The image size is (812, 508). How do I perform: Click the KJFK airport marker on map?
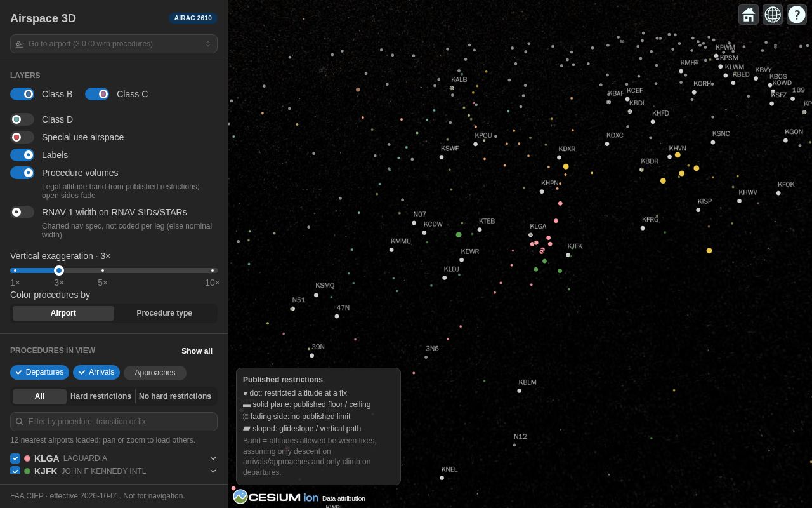pyautogui.click(x=568, y=255)
